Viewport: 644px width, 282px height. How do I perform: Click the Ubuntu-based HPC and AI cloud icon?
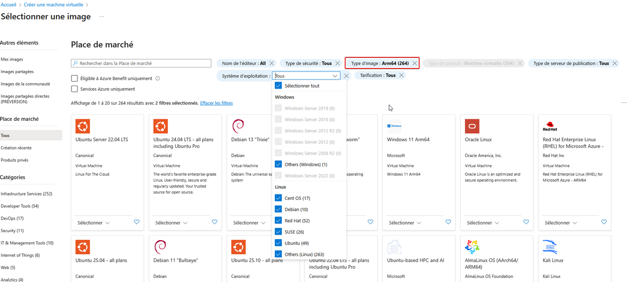tap(394, 247)
